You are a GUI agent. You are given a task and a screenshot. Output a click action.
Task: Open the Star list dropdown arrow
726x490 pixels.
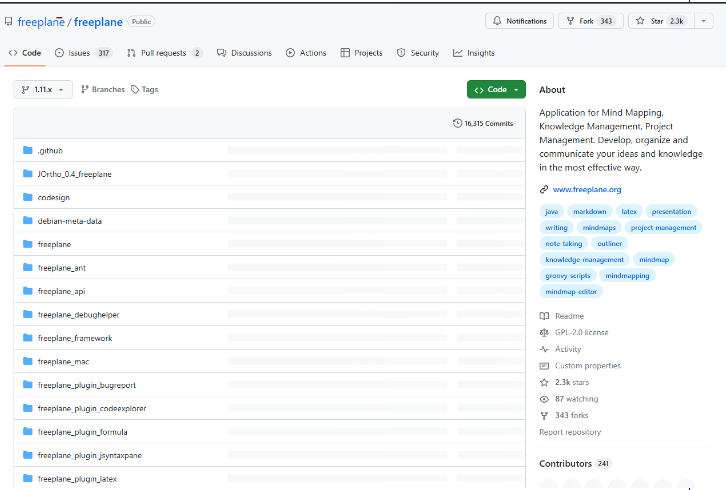(x=703, y=21)
